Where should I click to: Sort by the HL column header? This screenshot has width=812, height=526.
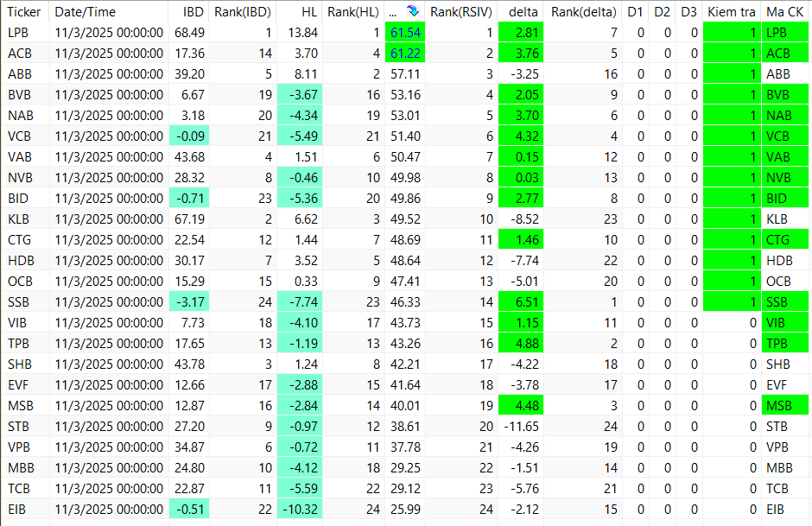click(x=300, y=11)
